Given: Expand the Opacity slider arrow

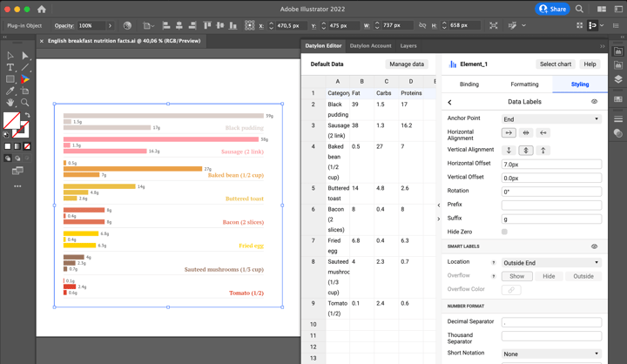Looking at the screenshot, I should pyautogui.click(x=110, y=25).
